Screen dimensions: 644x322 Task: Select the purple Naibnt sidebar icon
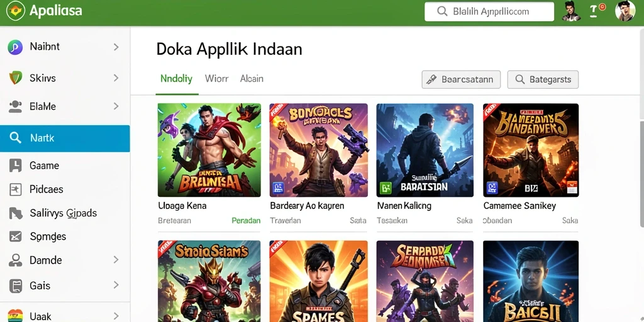(x=15, y=47)
